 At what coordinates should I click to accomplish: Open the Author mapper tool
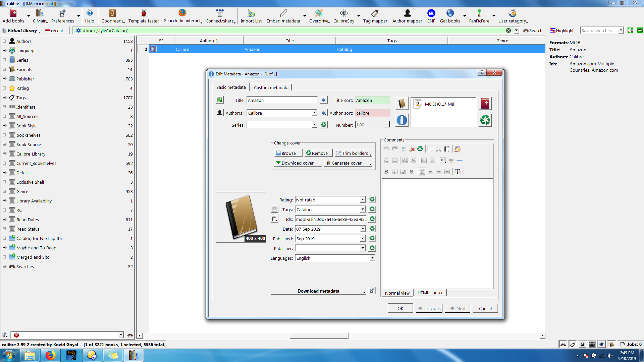(407, 16)
